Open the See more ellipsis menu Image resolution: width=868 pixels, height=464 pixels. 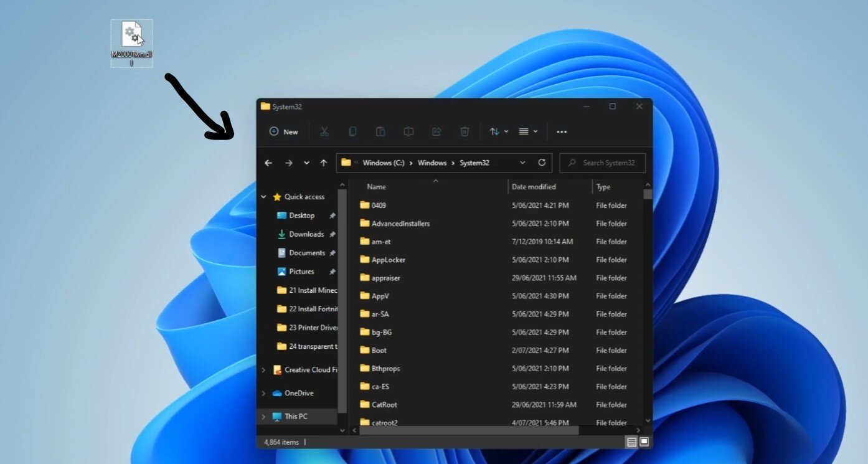[x=562, y=131]
